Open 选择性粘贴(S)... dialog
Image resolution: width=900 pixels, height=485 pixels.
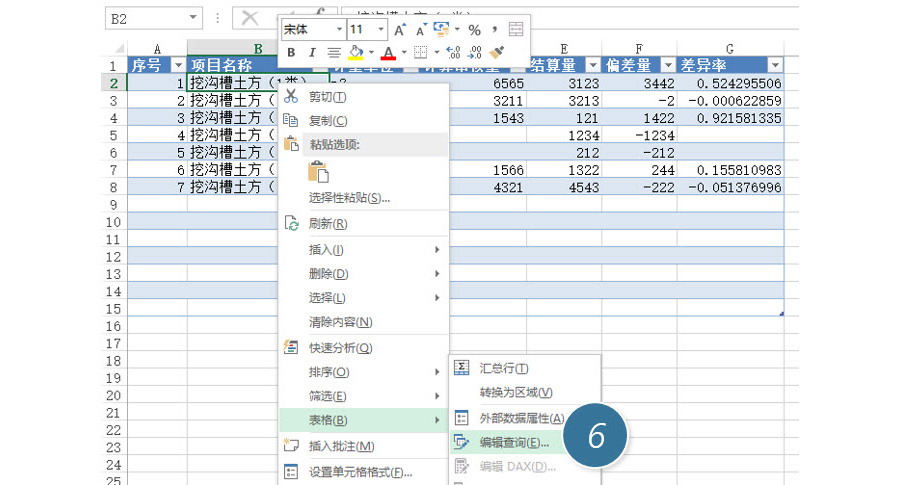[363, 198]
